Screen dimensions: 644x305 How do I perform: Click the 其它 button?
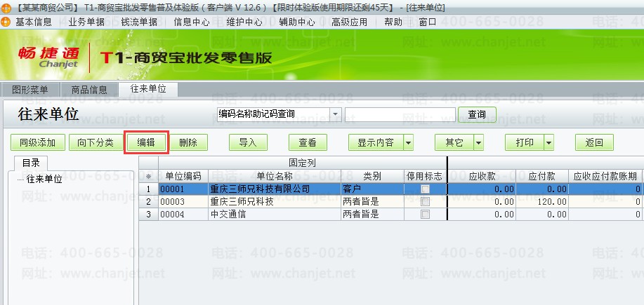tap(454, 142)
